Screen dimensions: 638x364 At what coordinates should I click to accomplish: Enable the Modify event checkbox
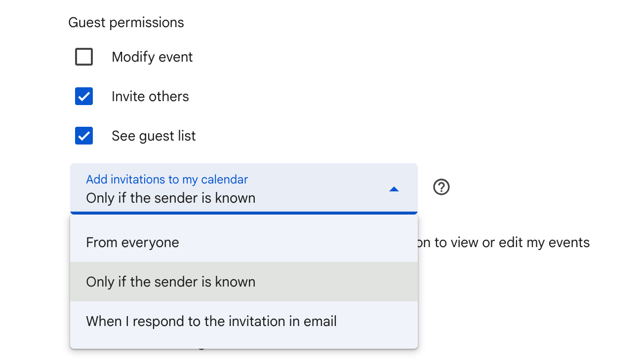pyautogui.click(x=84, y=57)
